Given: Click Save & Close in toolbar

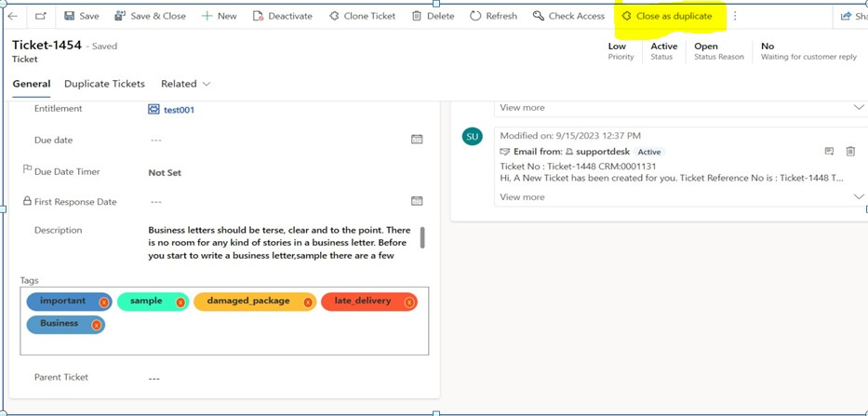Looking at the screenshot, I should [x=150, y=16].
